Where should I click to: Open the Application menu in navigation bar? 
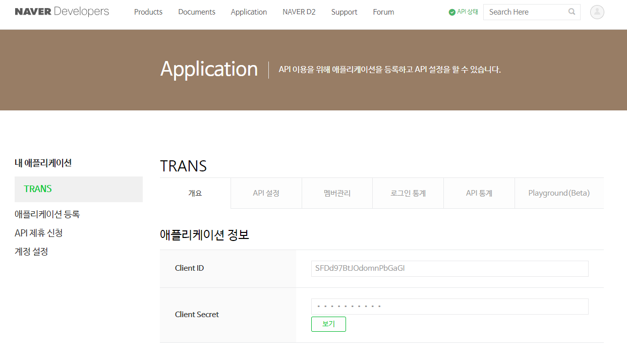coord(249,12)
